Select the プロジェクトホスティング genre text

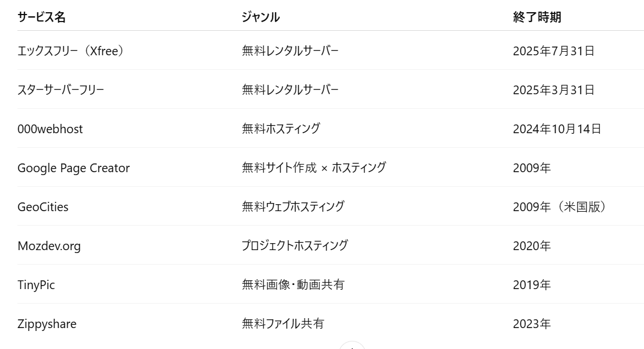coord(295,246)
